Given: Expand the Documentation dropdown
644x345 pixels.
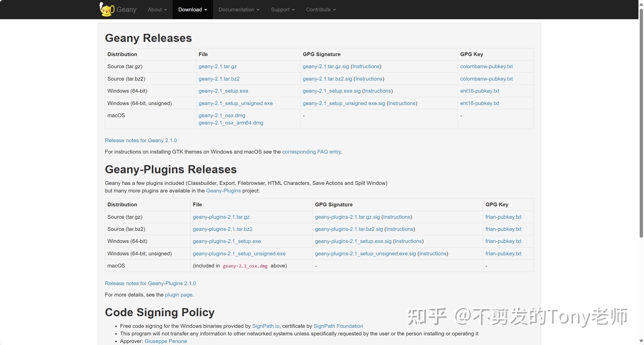Looking at the screenshot, I should [238, 10].
